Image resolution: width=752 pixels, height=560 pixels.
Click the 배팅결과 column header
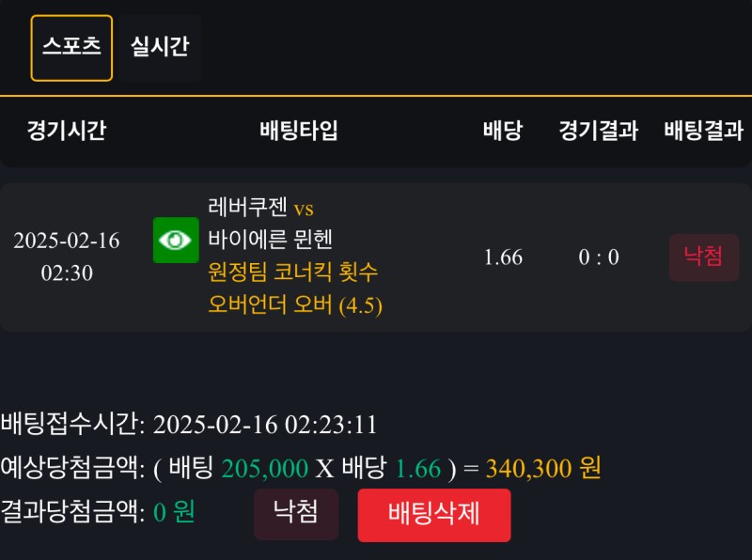coord(703,132)
